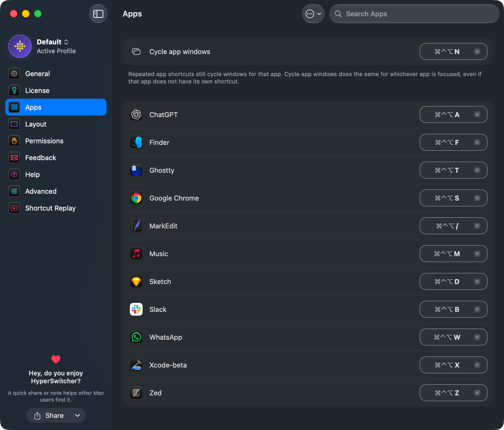Select the 'Google Chrome' app name label
Viewport: 504px width, 430px height.
coord(174,198)
